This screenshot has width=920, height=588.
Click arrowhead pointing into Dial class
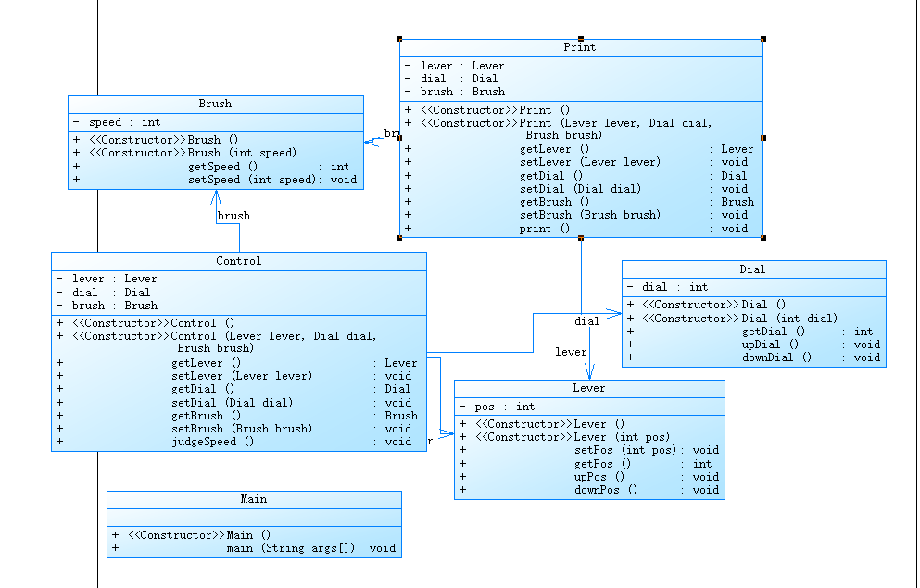coord(613,314)
